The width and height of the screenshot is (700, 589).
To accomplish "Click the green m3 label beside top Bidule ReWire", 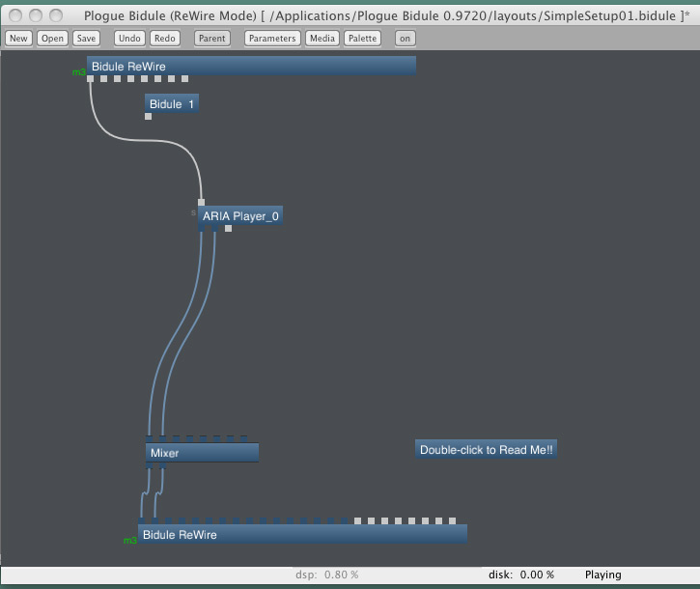I will coord(79,71).
